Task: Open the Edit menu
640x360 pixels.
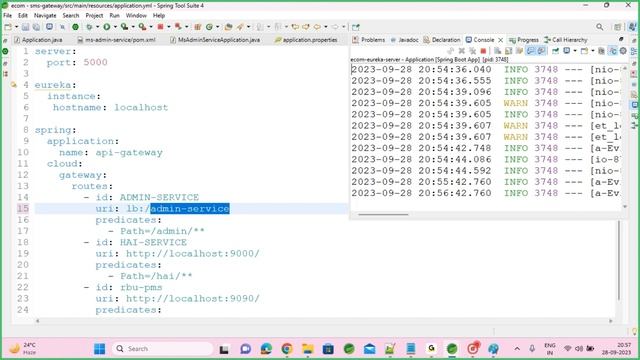Action: 23,16
